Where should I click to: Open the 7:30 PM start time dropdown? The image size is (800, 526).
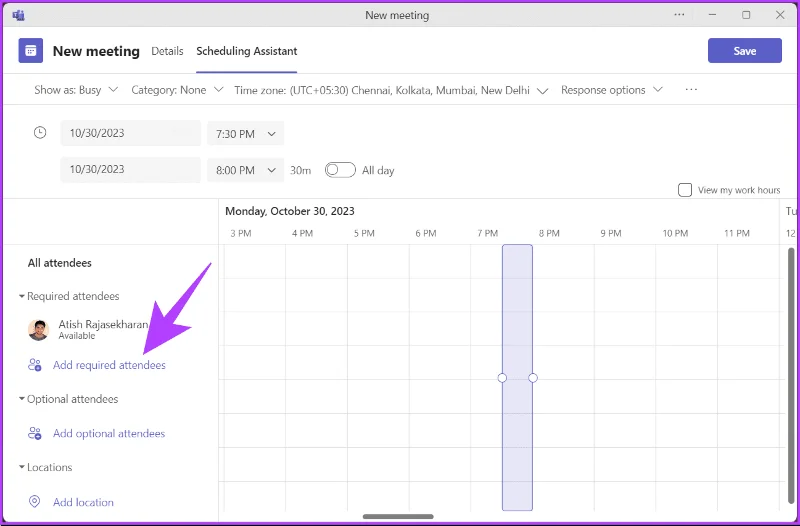click(245, 134)
